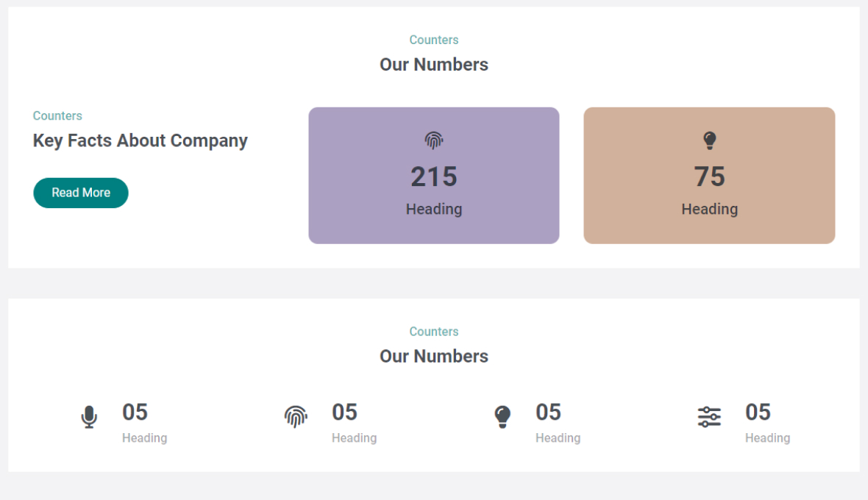
Task: Click Counters label above the bottom Our Numbers
Action: [x=434, y=332]
